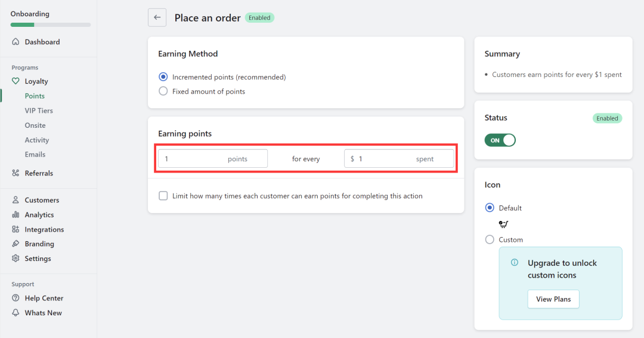Click the Loyalty heart icon
The height and width of the screenshot is (338, 644).
point(16,81)
